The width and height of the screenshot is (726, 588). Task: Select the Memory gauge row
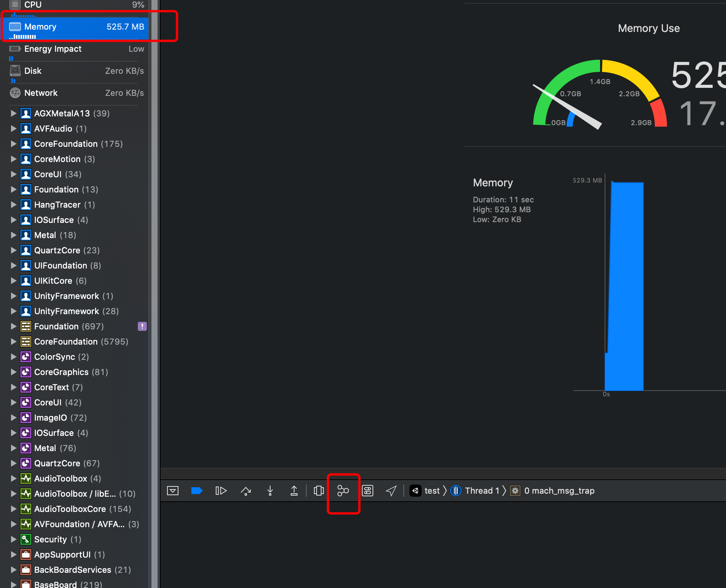(76, 27)
